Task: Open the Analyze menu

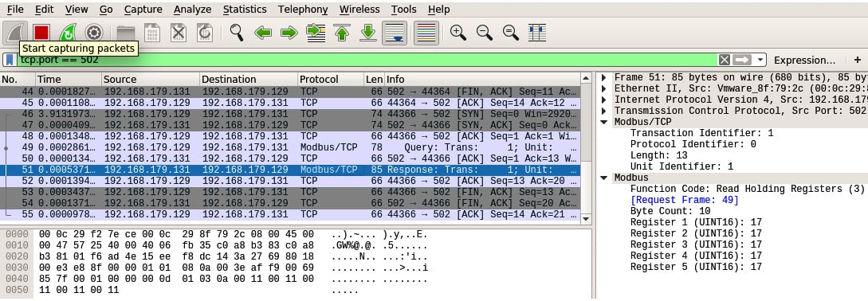Action: (192, 10)
